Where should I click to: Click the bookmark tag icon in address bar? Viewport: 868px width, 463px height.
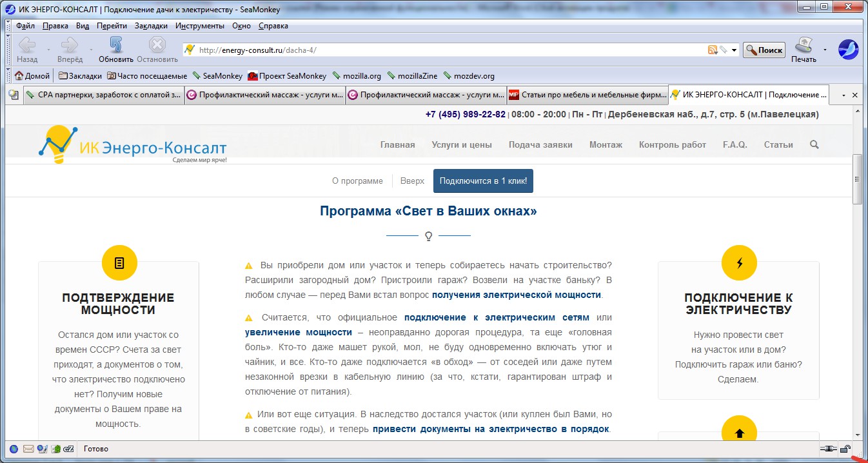[724, 50]
